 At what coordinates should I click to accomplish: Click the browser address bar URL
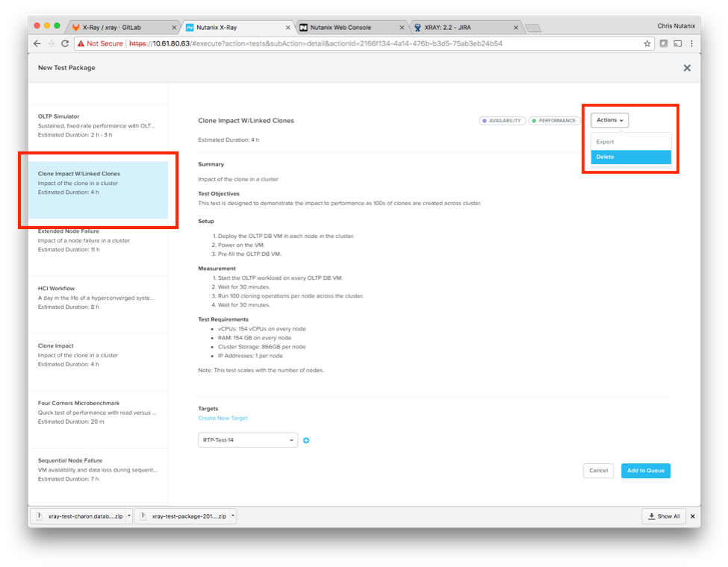click(x=316, y=43)
